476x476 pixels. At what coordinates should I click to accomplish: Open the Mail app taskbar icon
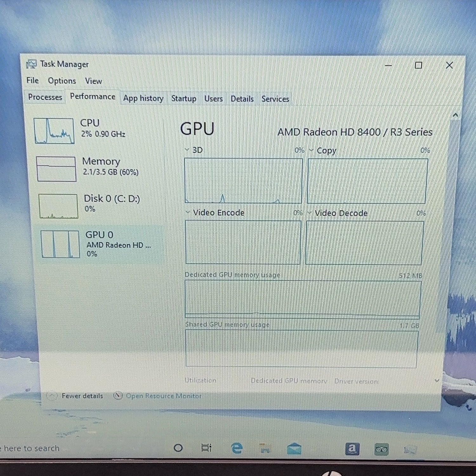[294, 449]
